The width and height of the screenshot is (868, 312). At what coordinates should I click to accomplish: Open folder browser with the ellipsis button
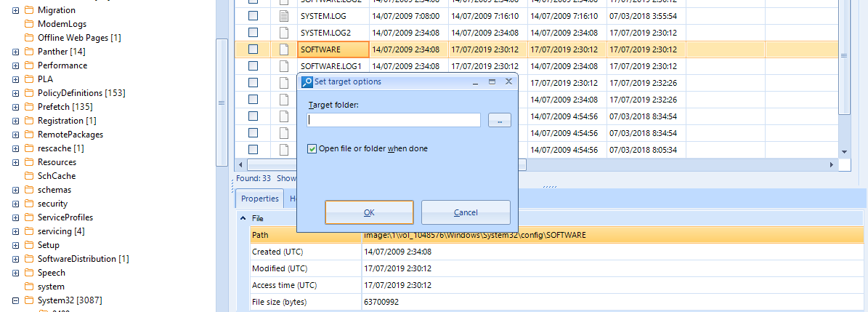pos(499,121)
